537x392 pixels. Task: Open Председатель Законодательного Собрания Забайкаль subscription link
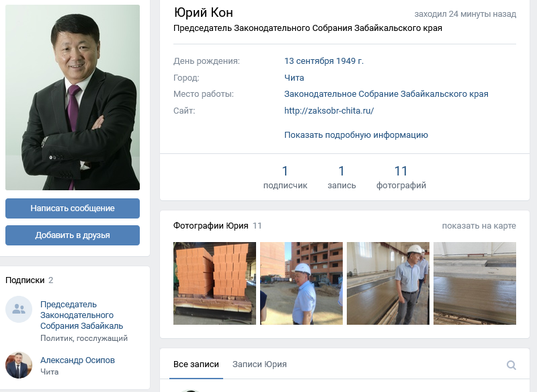click(81, 315)
